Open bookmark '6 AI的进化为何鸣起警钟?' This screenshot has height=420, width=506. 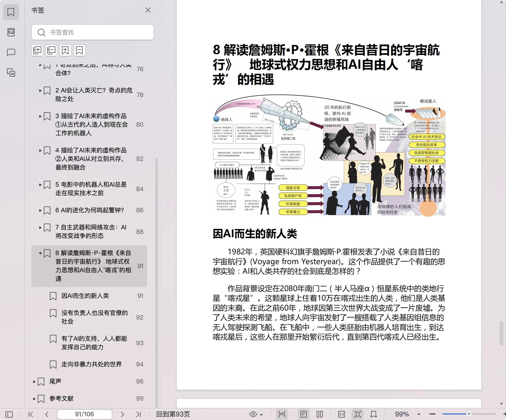tap(90, 210)
